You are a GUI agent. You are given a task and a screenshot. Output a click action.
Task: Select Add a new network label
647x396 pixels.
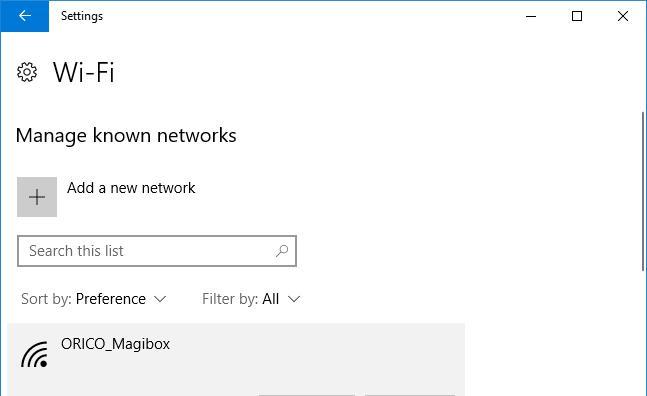[131, 188]
